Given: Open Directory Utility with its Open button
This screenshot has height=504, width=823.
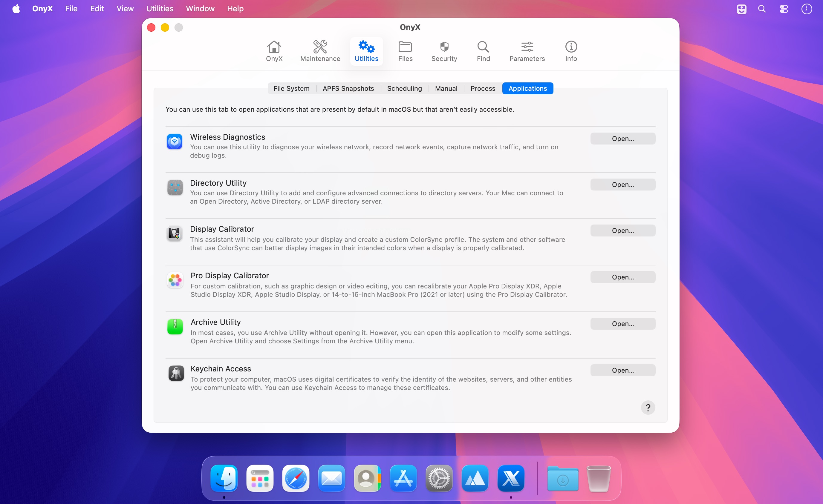Looking at the screenshot, I should point(622,185).
